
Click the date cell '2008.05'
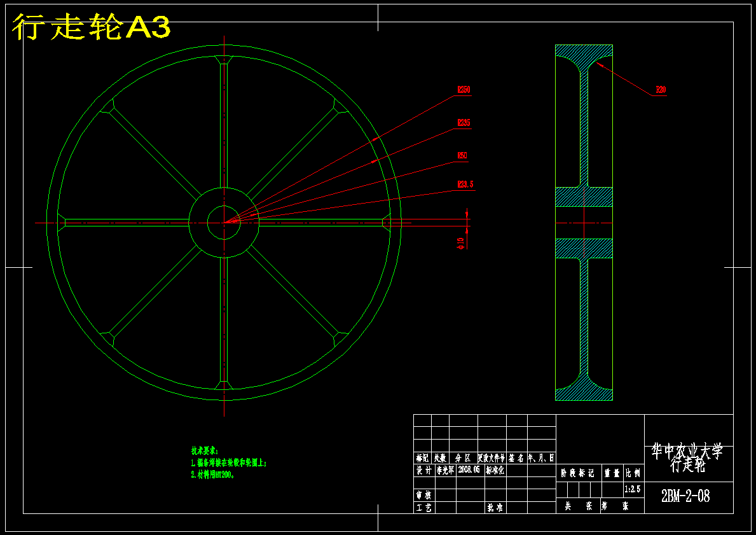coord(469,469)
